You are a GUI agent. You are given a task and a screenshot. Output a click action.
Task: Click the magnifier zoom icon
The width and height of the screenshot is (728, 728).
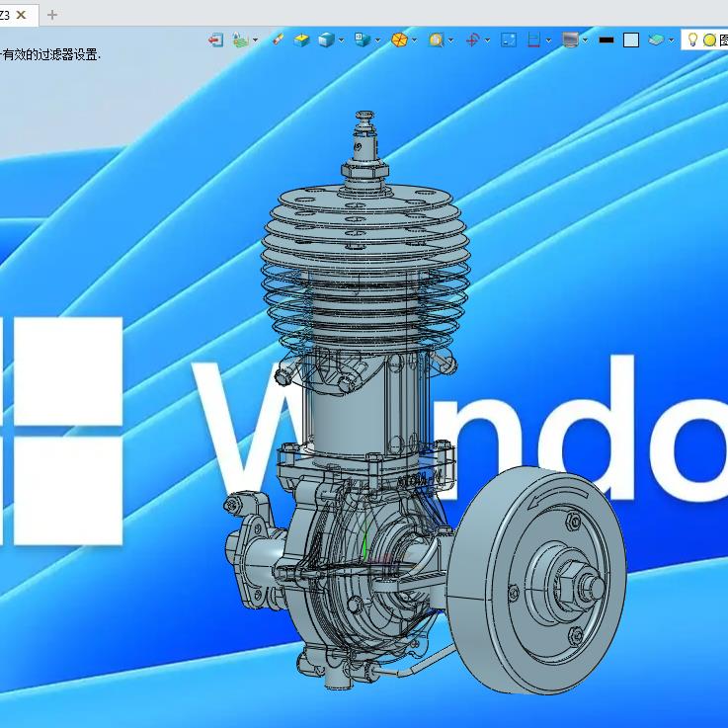436,40
